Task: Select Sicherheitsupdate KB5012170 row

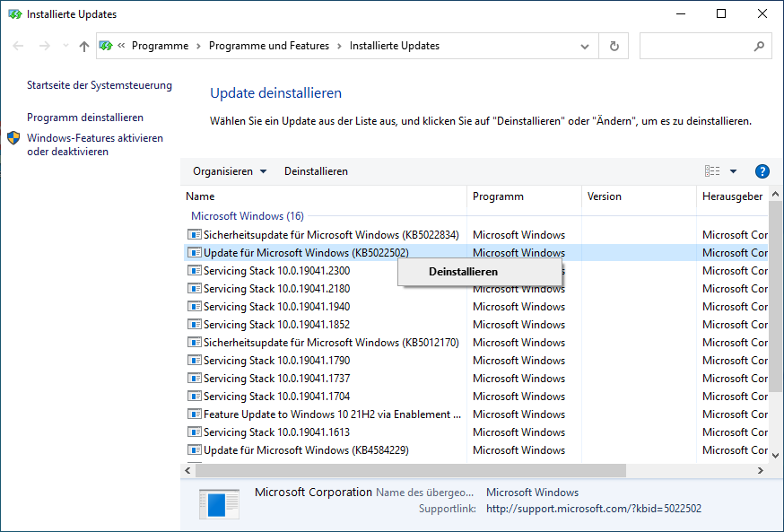Action: click(475, 343)
